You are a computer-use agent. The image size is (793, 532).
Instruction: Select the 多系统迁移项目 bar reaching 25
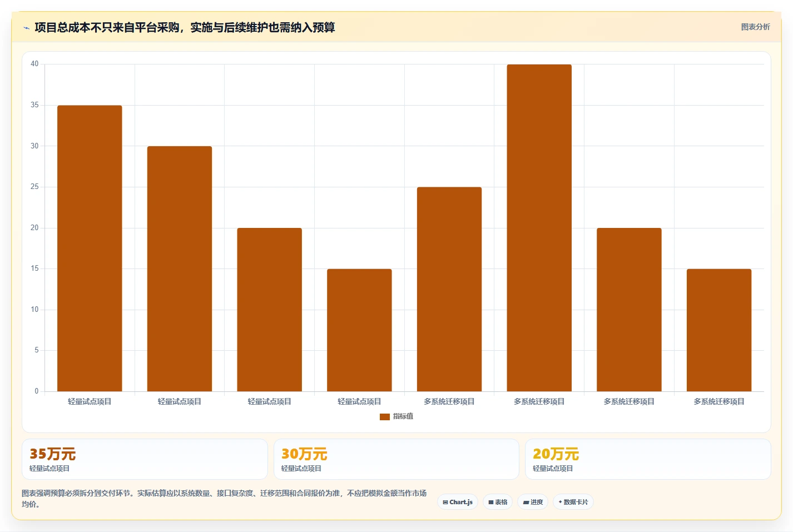[449, 289]
